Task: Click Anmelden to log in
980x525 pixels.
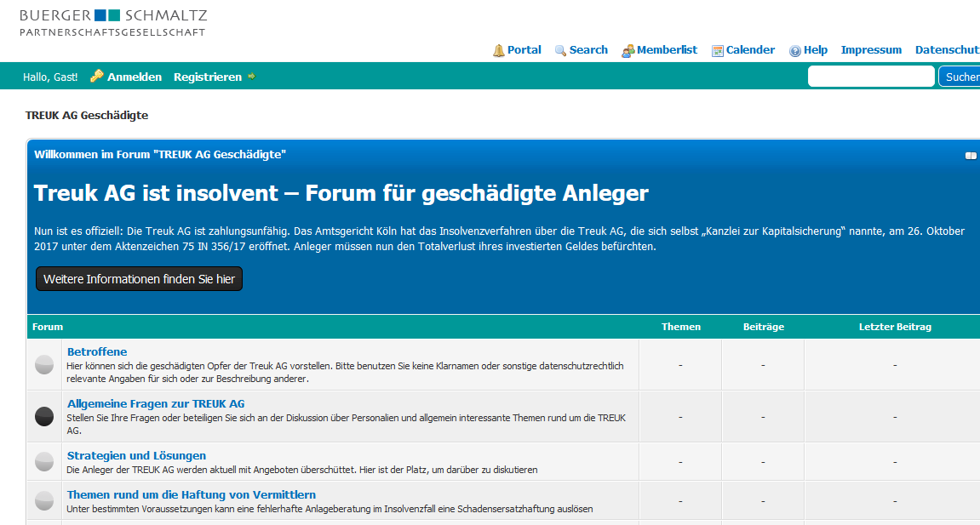Action: (x=135, y=77)
